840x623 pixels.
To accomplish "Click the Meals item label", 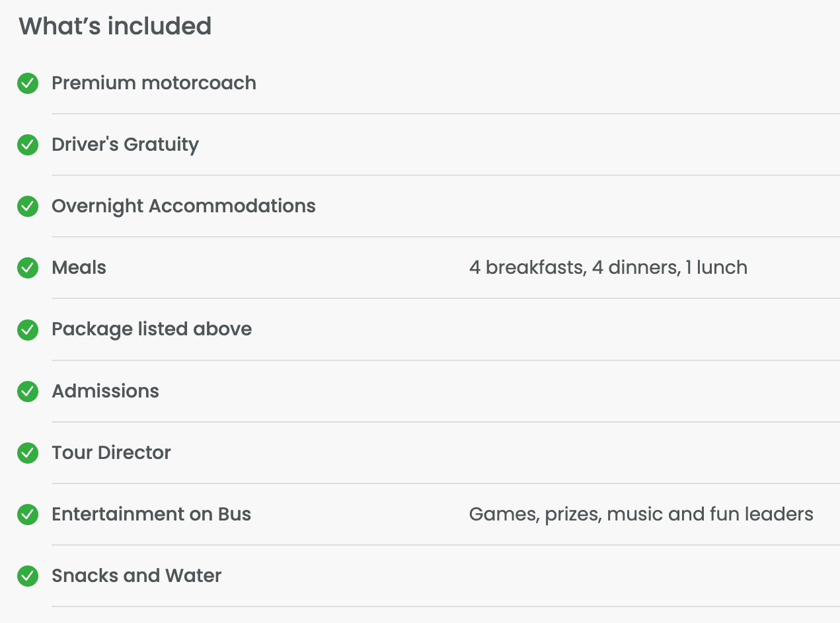I will point(79,268).
